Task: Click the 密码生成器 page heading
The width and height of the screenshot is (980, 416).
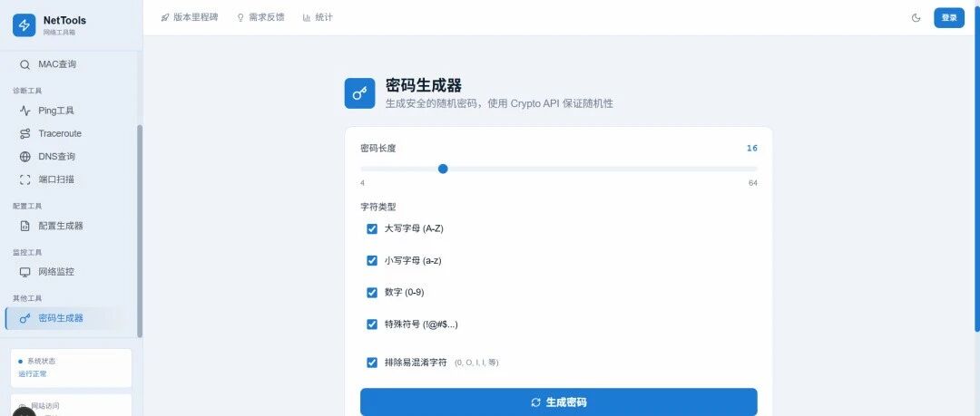Action: (424, 85)
